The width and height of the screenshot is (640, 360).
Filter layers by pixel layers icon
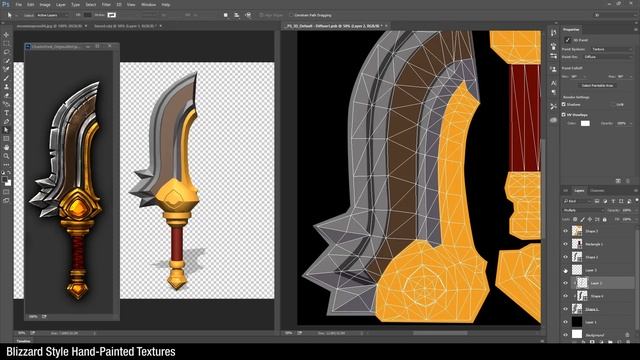point(597,201)
